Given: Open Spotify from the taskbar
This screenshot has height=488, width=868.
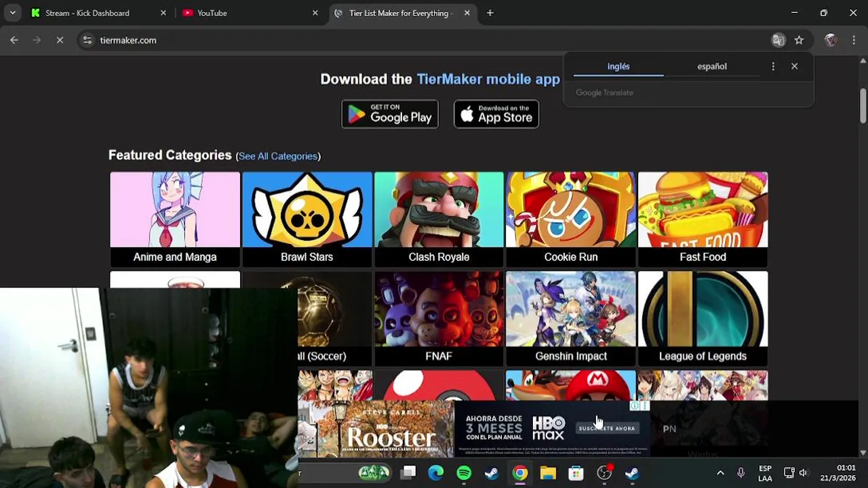Looking at the screenshot, I should tap(464, 473).
